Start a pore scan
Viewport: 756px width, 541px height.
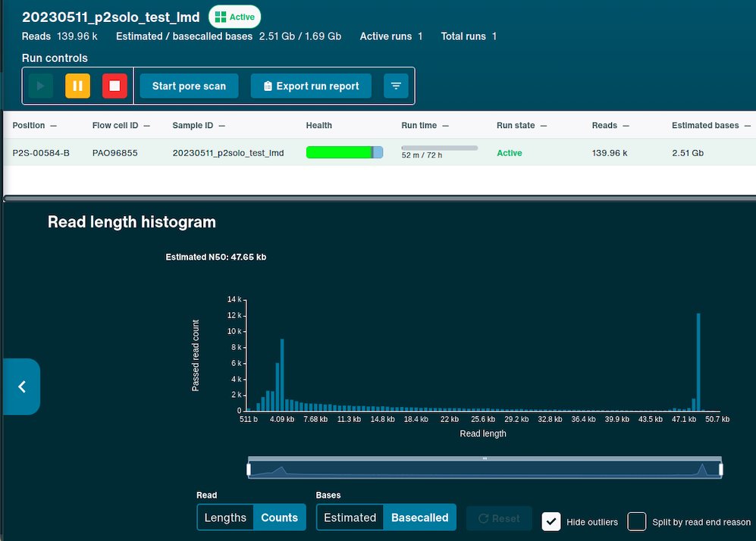click(188, 86)
